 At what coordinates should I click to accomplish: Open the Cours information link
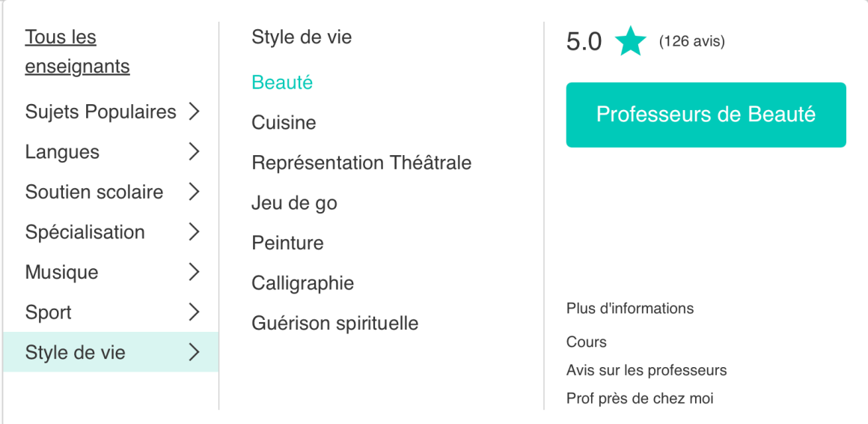587,342
